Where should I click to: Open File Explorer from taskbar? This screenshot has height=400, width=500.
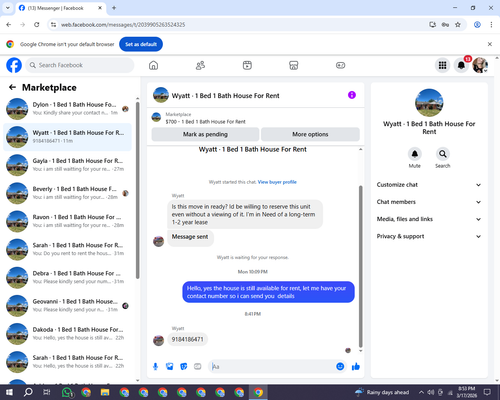105,392
